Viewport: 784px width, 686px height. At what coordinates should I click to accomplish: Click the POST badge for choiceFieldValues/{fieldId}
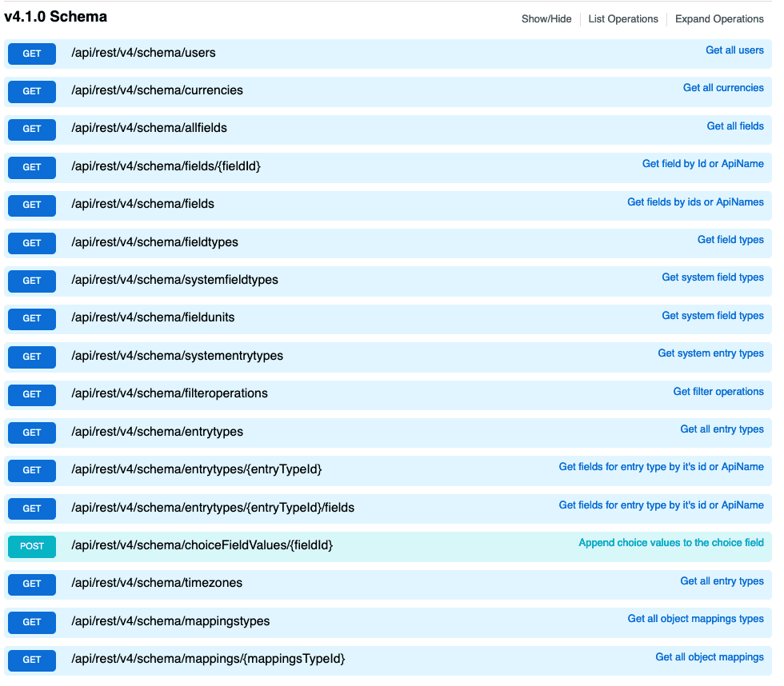click(x=31, y=545)
